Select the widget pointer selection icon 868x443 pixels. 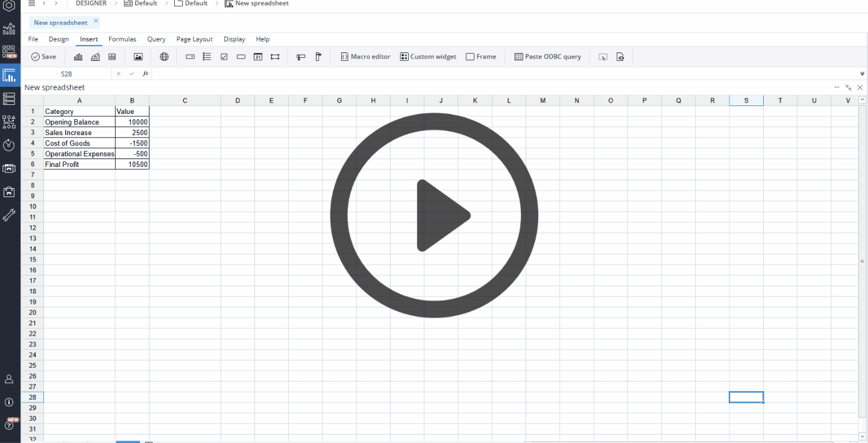click(603, 56)
